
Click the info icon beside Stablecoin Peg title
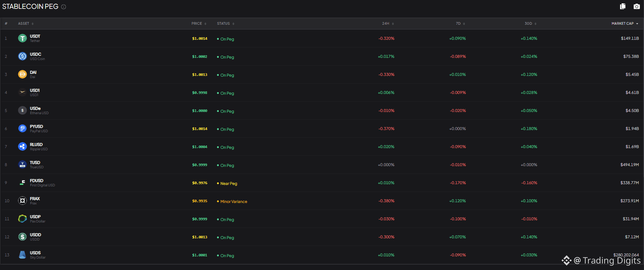click(63, 7)
